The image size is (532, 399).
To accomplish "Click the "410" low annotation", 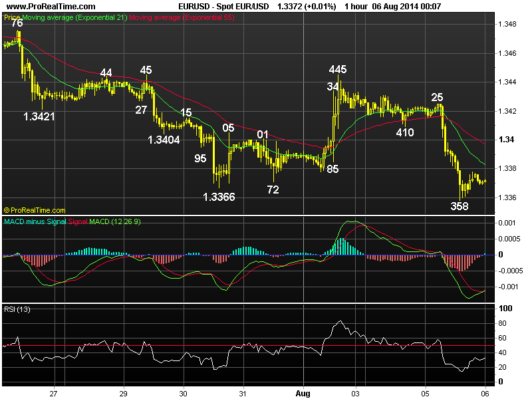I will (x=405, y=132).
